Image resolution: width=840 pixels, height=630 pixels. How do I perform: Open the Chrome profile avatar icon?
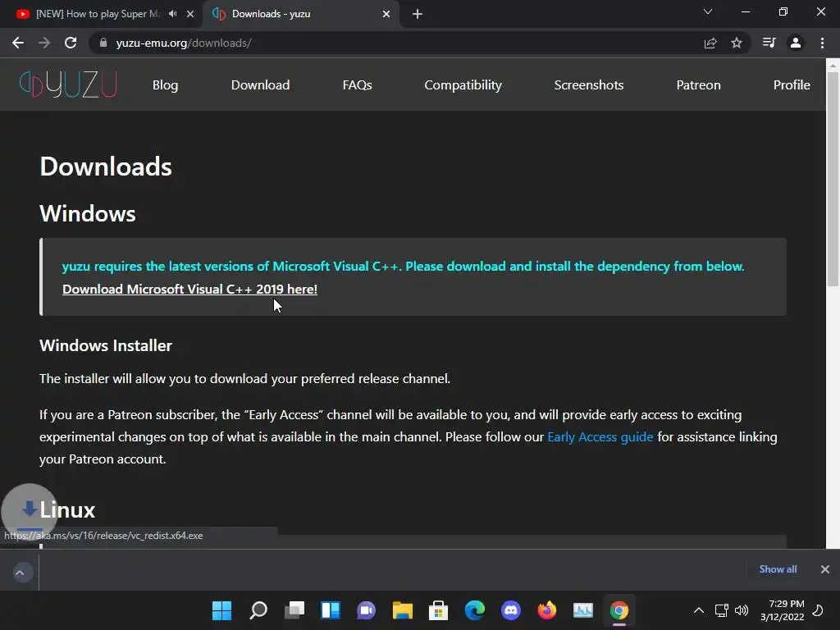pos(796,43)
